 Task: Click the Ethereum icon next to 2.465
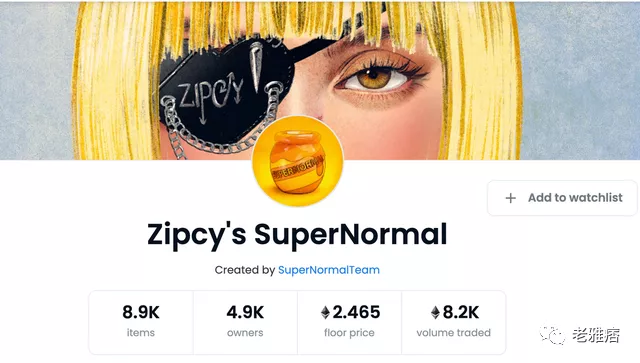click(x=325, y=312)
